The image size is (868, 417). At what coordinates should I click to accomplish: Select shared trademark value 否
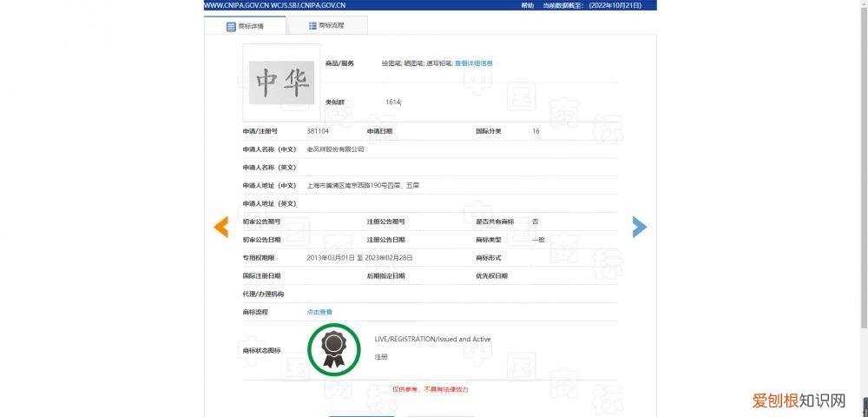coord(535,222)
